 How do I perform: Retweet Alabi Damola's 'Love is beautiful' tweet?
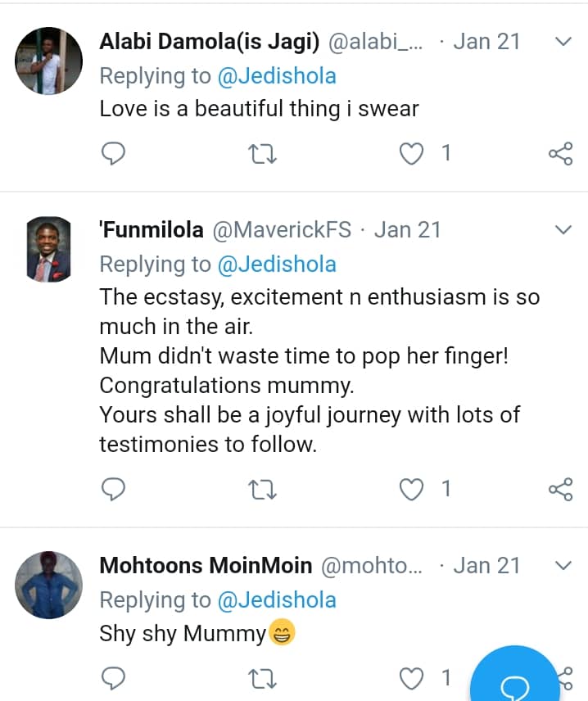coord(263,153)
